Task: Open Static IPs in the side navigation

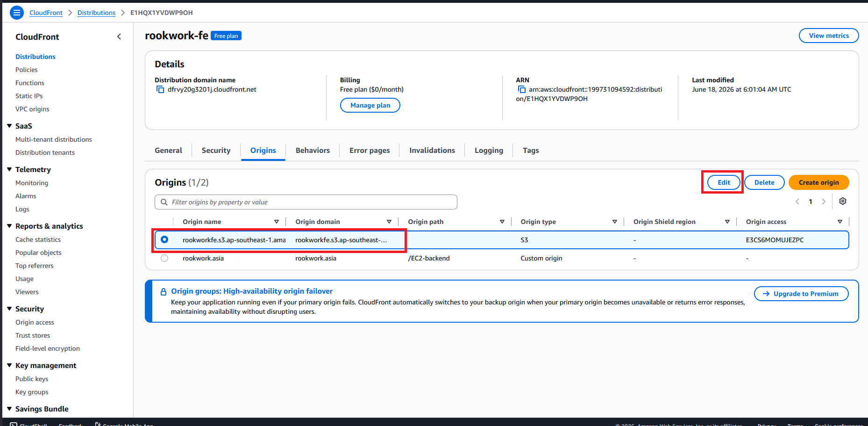Action: [29, 96]
